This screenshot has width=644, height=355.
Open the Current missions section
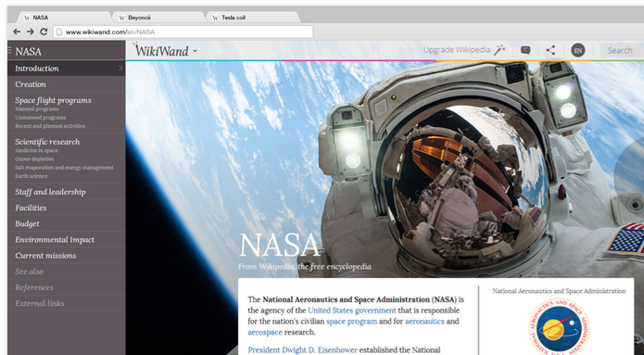(45, 256)
